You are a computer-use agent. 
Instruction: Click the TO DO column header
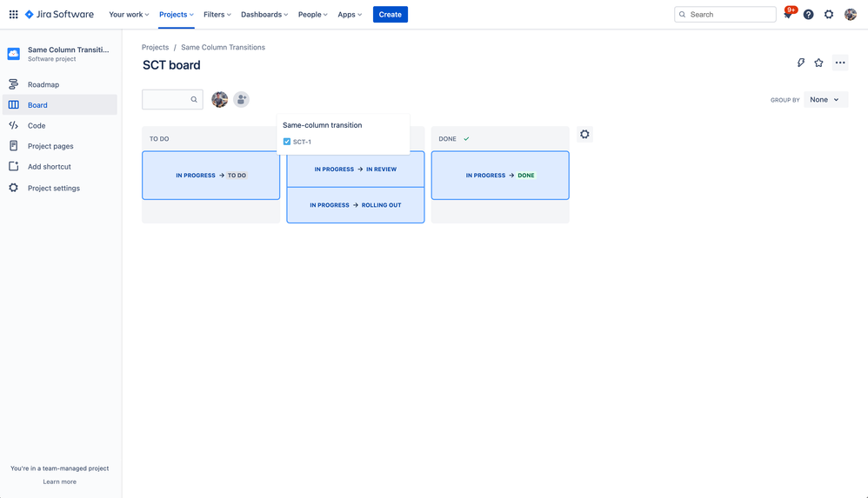click(x=159, y=139)
